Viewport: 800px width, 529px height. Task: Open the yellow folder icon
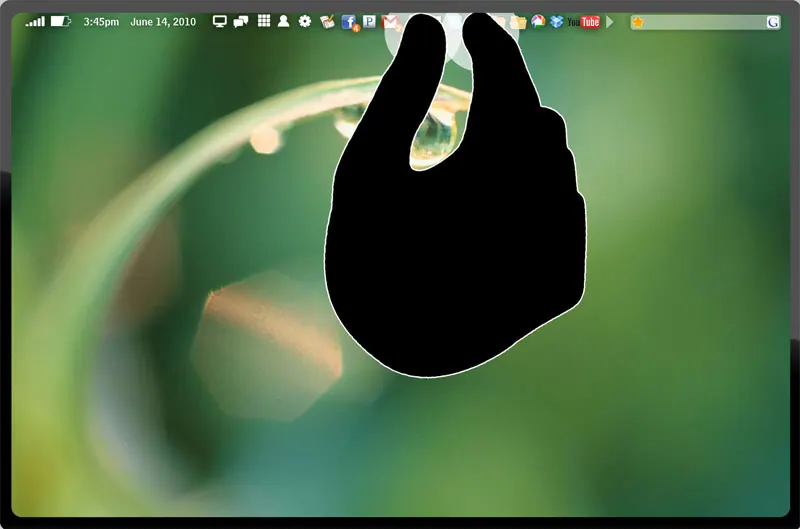pyautogui.click(x=518, y=22)
